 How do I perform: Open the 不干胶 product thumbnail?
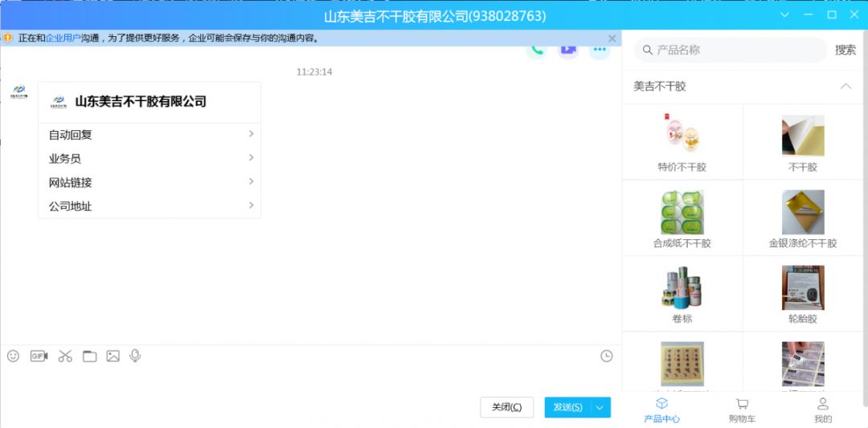click(803, 136)
